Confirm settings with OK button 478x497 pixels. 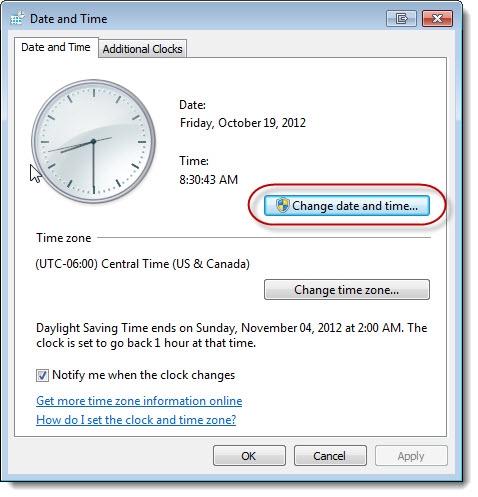pyautogui.click(x=249, y=456)
